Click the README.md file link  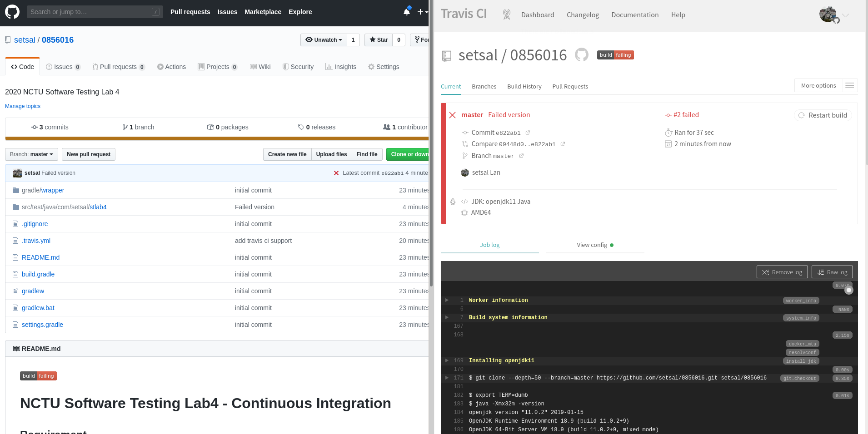40,257
